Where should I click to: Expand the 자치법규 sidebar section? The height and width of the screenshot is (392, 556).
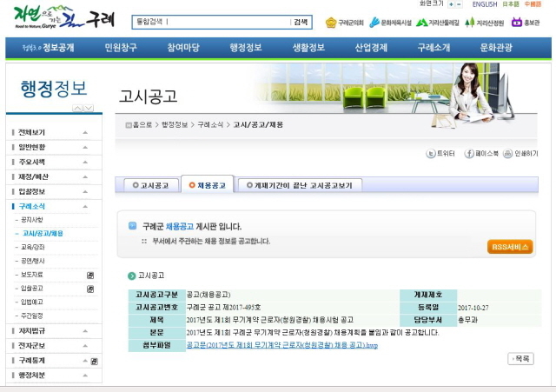(84, 330)
